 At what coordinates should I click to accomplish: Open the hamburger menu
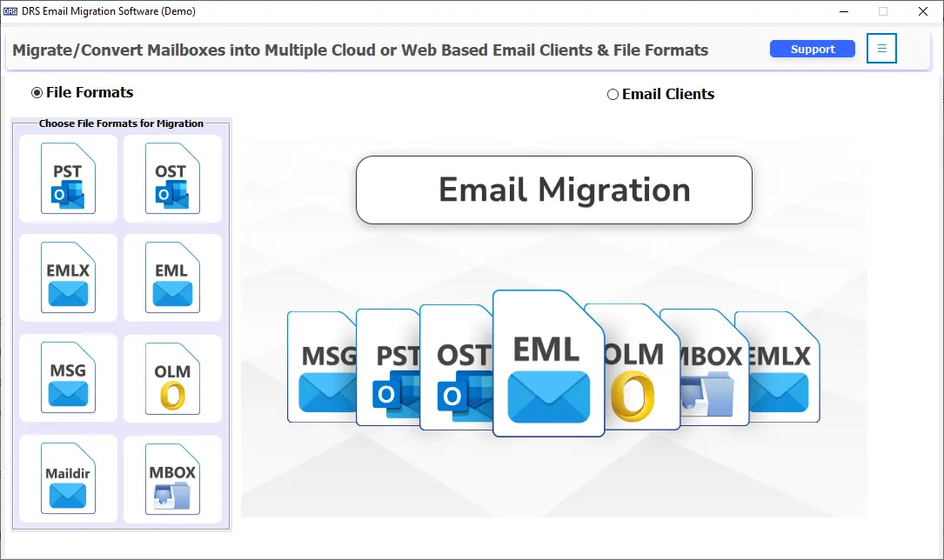pyautogui.click(x=881, y=48)
